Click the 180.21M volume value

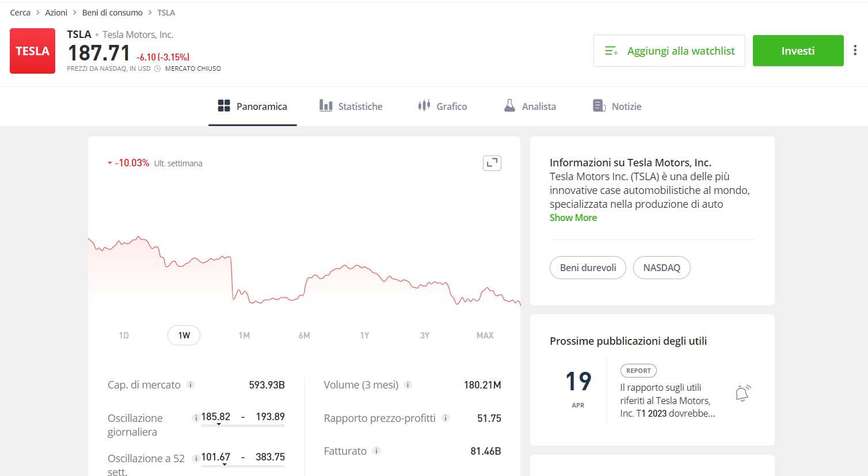pyautogui.click(x=482, y=385)
